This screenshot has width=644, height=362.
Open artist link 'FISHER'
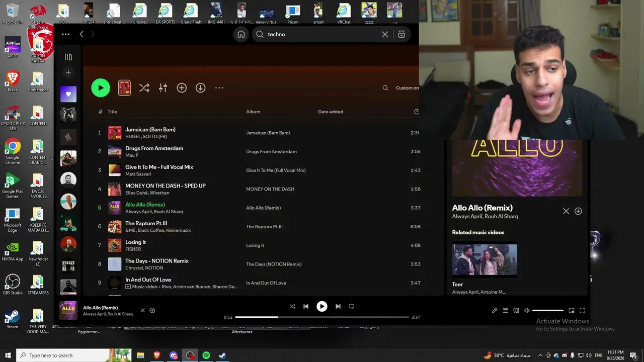(x=133, y=249)
